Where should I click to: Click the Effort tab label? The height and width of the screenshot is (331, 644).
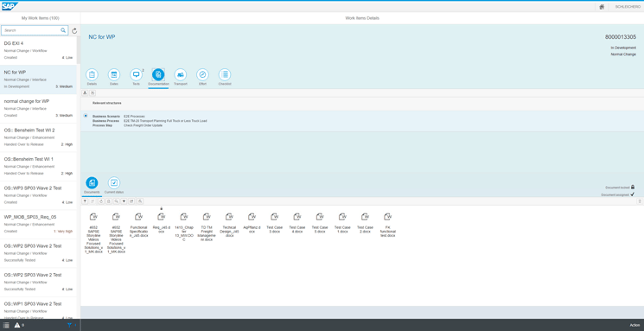[202, 84]
